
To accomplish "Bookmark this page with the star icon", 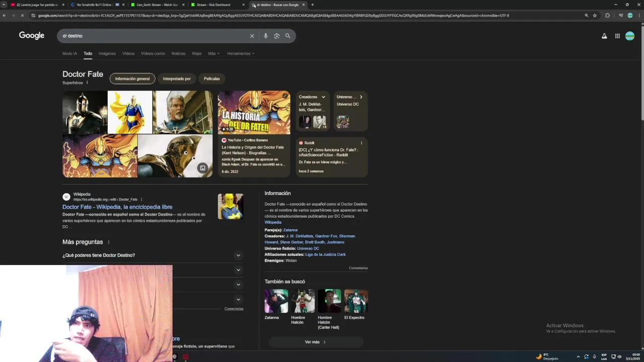I will 595,16.
